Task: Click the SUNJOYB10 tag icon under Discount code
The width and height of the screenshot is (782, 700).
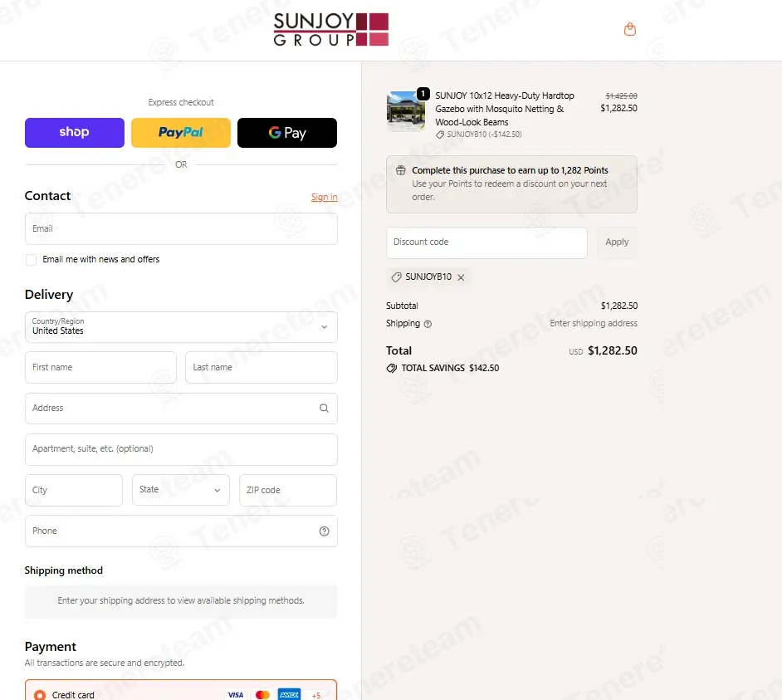Action: click(397, 277)
